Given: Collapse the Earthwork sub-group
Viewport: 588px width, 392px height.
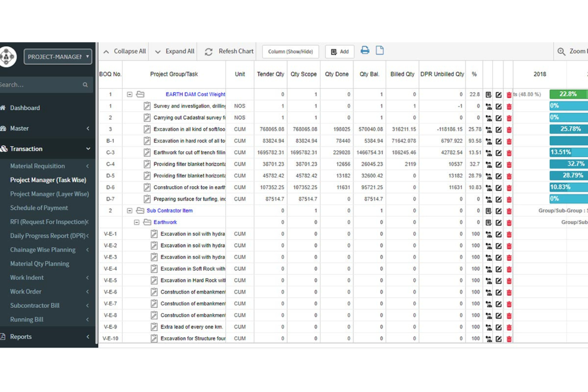Looking at the screenshot, I should pyautogui.click(x=136, y=222).
